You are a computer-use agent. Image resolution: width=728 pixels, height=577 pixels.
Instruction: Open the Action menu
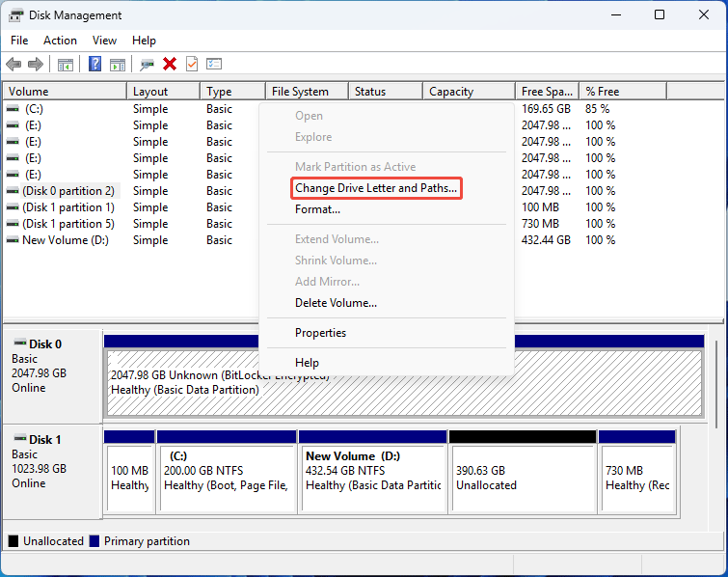click(60, 41)
